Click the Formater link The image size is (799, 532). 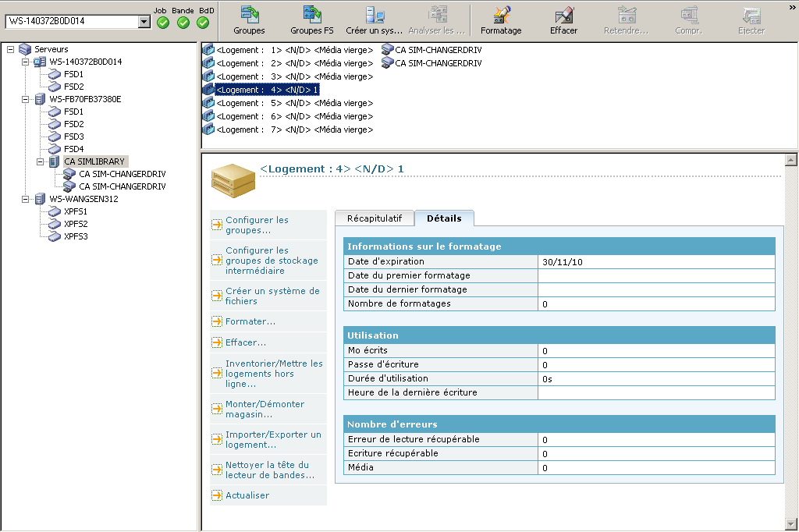coord(250,321)
